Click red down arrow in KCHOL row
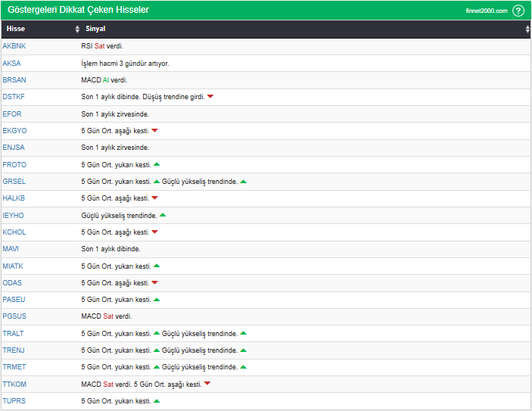The image size is (532, 411). [154, 232]
